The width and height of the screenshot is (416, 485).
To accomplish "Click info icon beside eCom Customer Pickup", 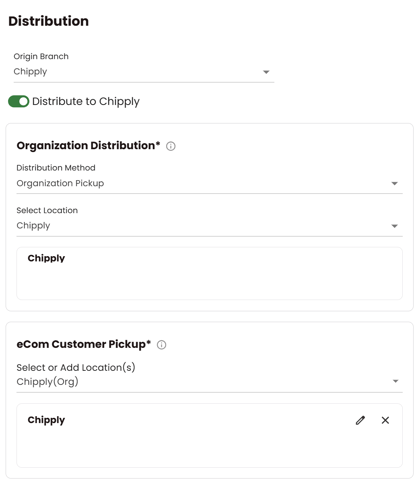I will [x=161, y=345].
